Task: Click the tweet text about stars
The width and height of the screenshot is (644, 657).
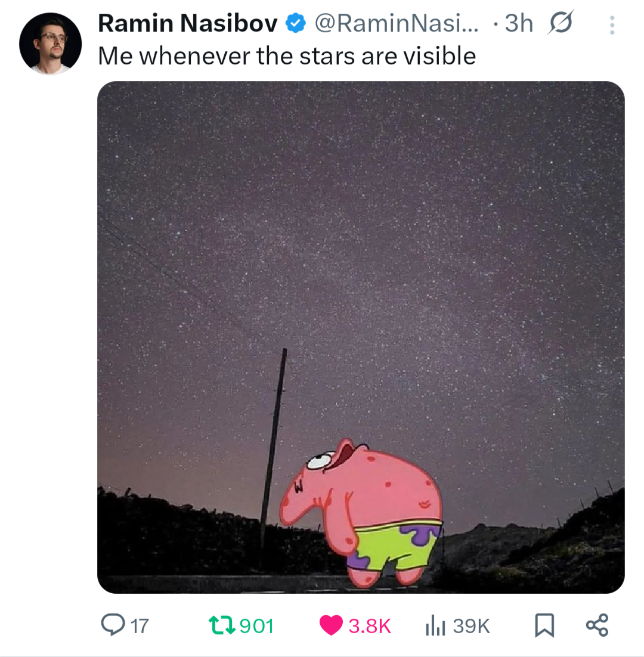Action: point(287,55)
